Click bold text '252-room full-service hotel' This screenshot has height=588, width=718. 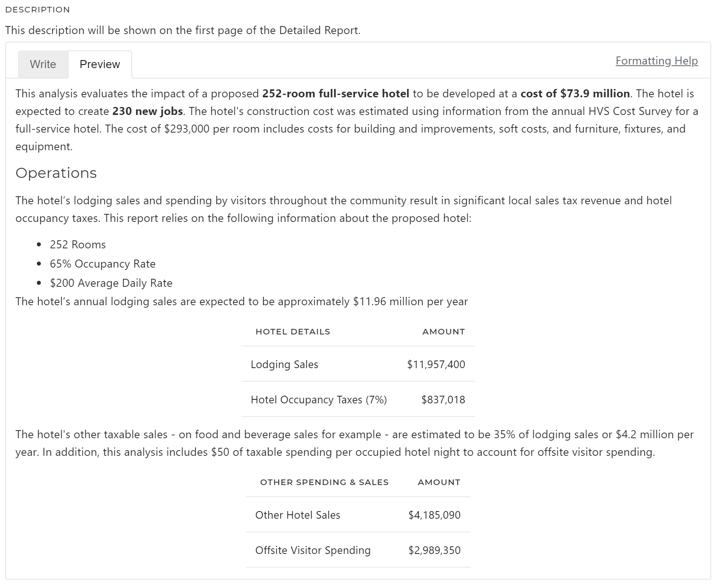click(x=336, y=93)
